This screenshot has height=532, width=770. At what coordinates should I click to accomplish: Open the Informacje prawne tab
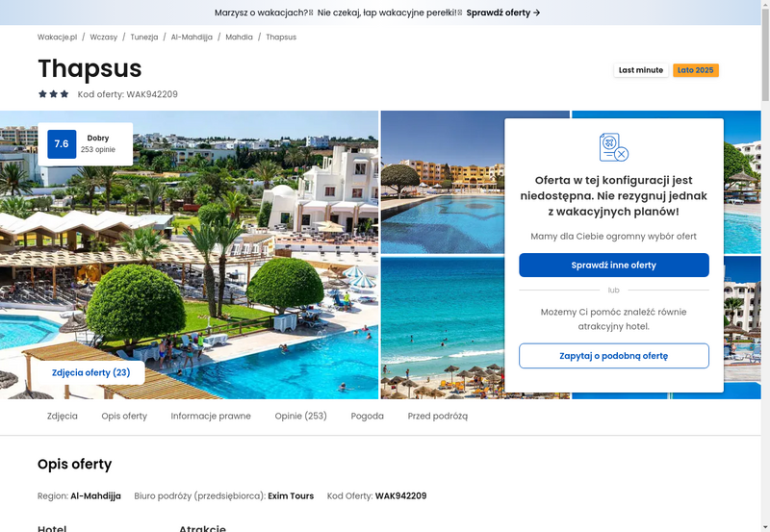(x=211, y=416)
